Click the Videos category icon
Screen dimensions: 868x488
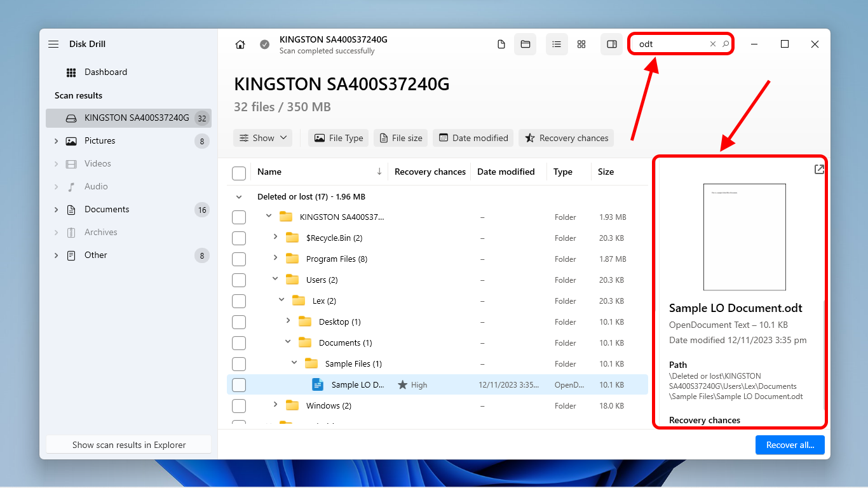coord(71,164)
